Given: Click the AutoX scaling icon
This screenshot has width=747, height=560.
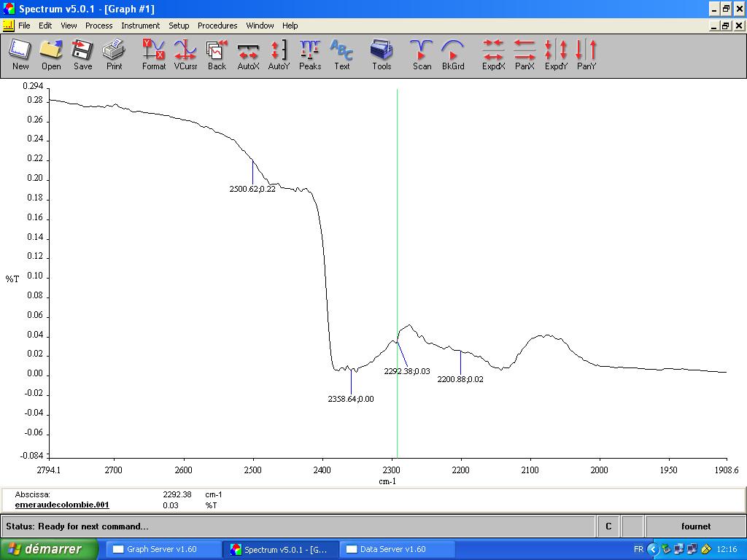Looking at the screenshot, I should click(248, 55).
